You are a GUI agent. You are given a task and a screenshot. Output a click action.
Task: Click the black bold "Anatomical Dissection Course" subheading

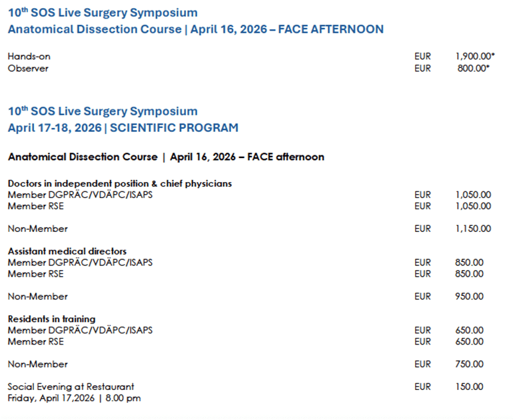pyautogui.click(x=166, y=157)
